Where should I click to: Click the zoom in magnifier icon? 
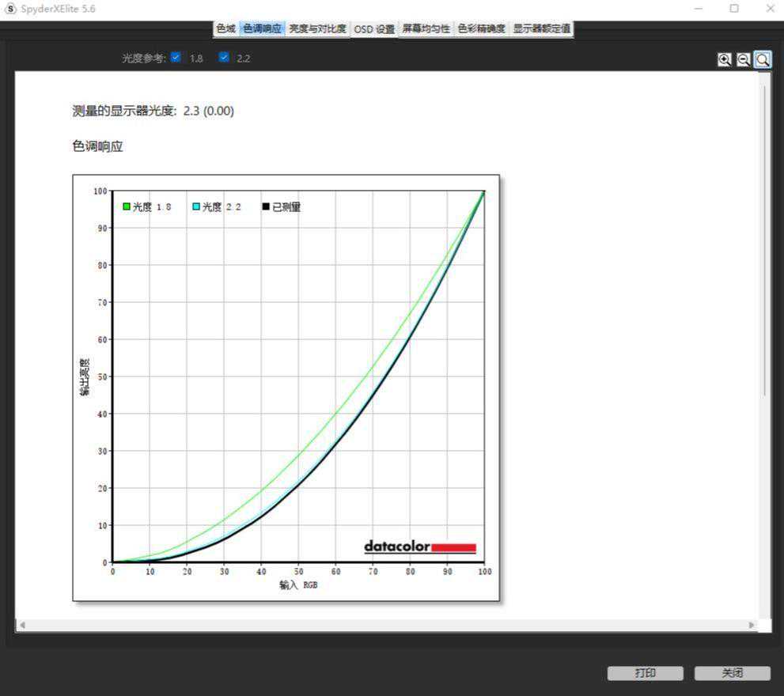[724, 59]
